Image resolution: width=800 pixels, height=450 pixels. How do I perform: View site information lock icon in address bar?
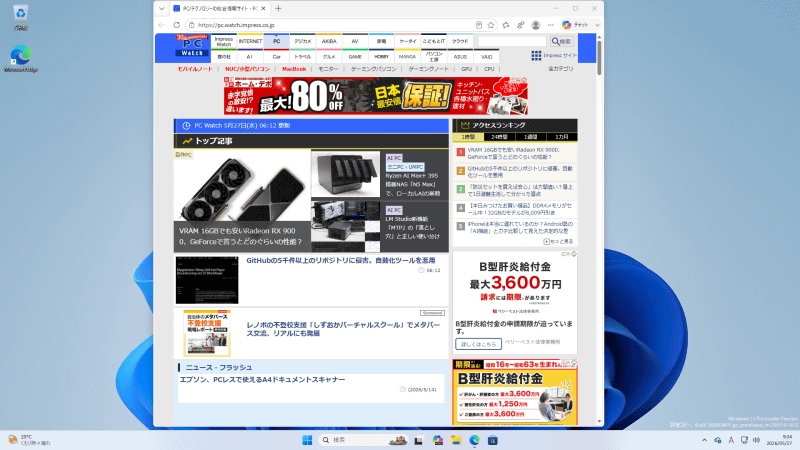[x=191, y=25]
